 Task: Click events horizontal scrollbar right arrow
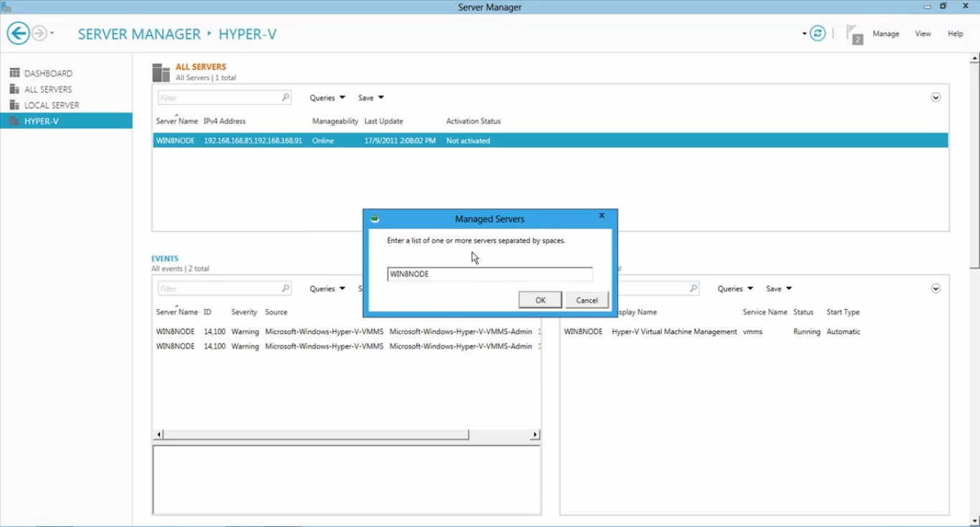pyautogui.click(x=535, y=435)
